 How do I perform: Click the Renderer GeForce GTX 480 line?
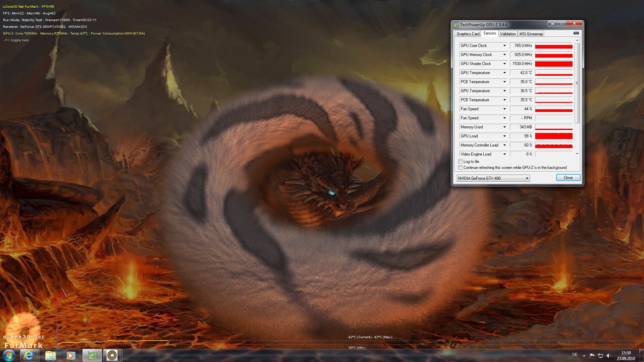click(x=45, y=27)
